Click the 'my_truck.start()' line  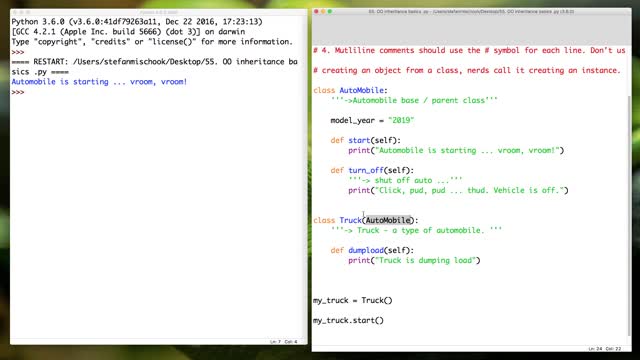348,320
